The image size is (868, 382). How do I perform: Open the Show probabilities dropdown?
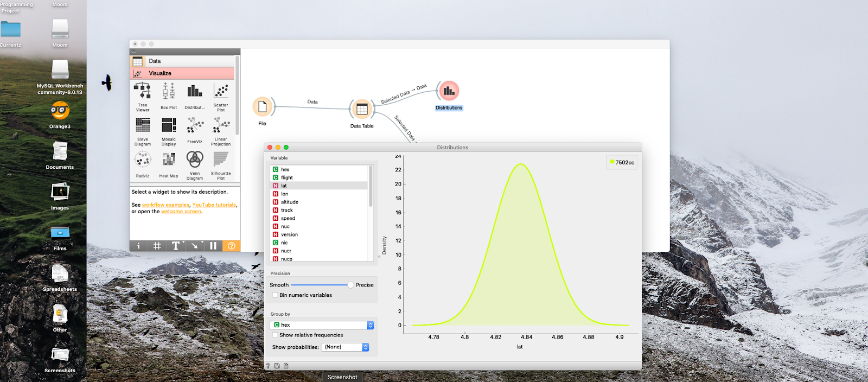pyautogui.click(x=345, y=347)
